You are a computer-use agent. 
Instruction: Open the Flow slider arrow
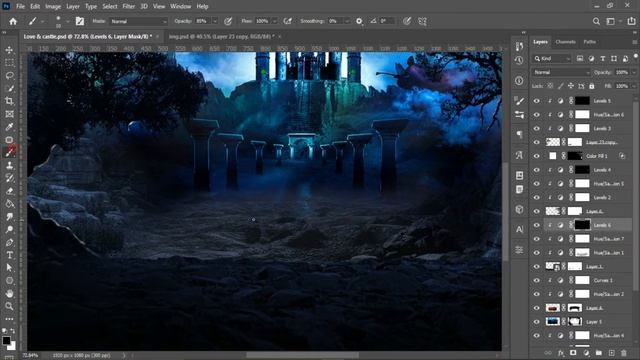(275, 21)
